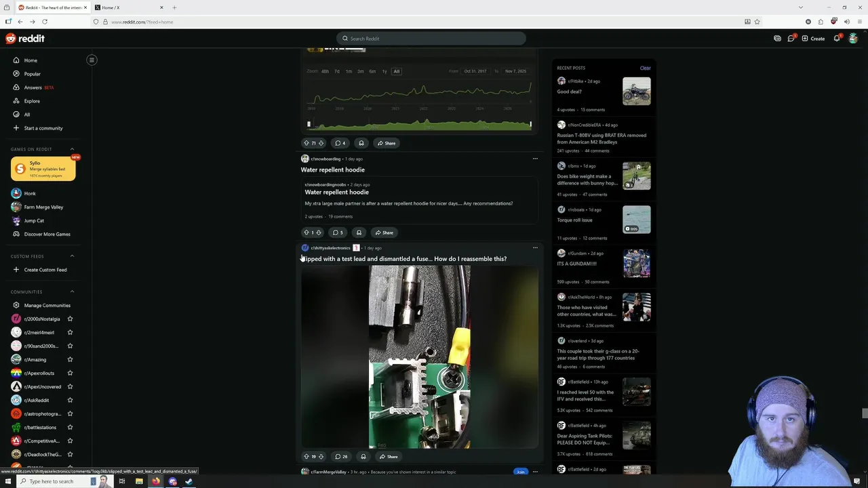Click the Create post button
Screen dimensions: 868x488
click(x=813, y=39)
